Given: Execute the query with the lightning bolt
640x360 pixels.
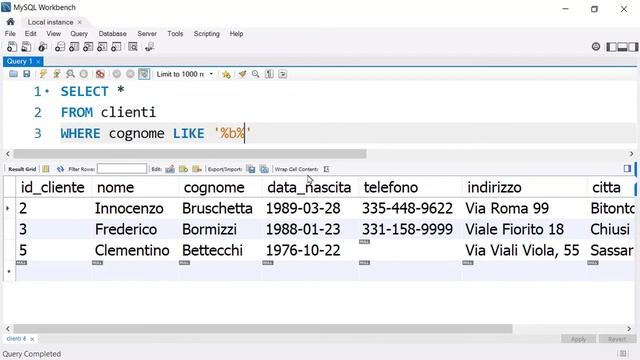Looking at the screenshot, I should [43, 74].
